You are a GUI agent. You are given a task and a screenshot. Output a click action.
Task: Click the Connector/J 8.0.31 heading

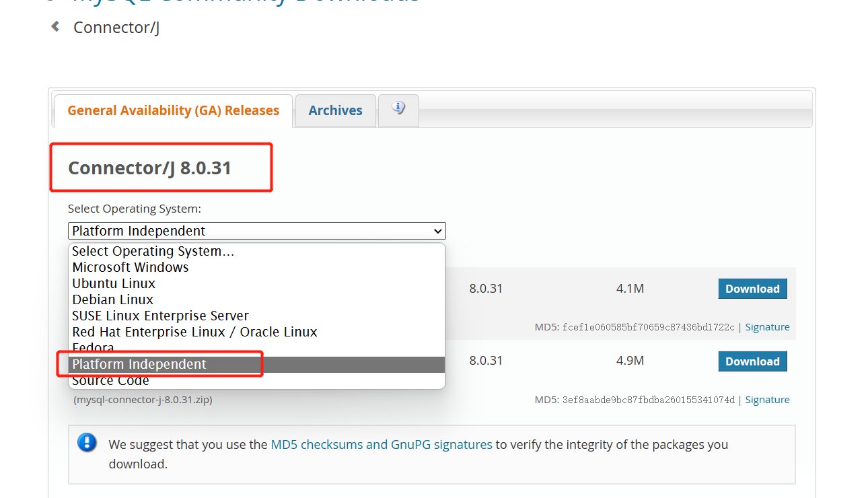point(149,168)
